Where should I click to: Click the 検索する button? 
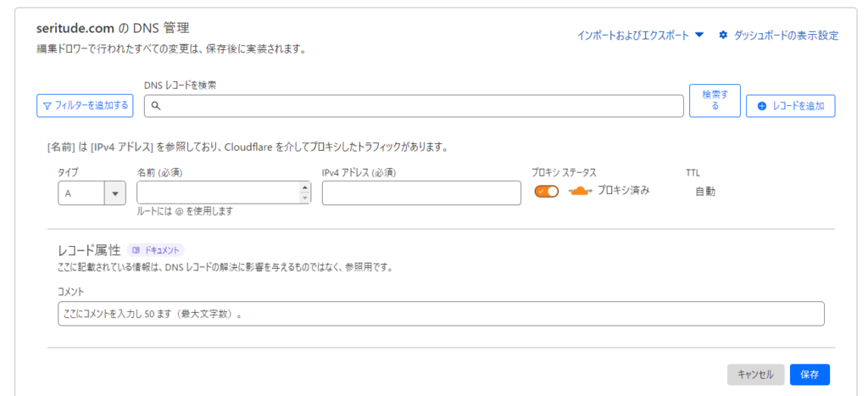click(x=715, y=101)
